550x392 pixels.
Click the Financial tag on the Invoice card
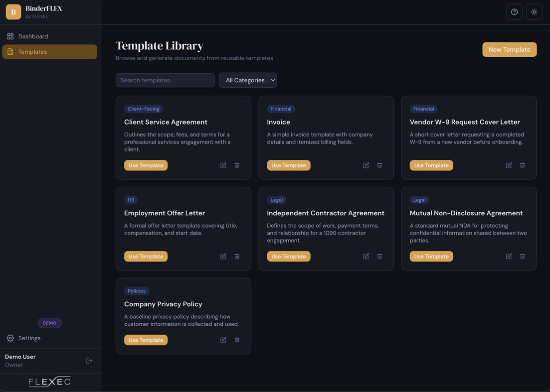[x=281, y=109]
